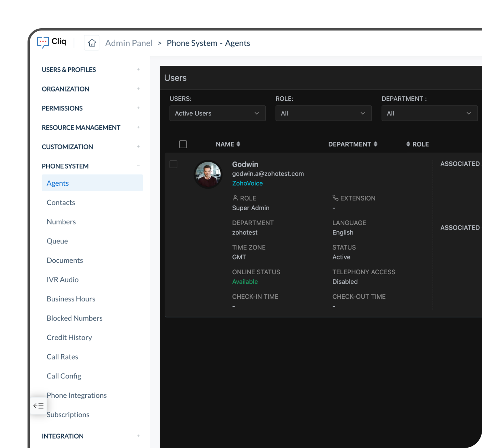The image size is (482, 448).
Task: Sort by the Department column sort icon
Action: point(376,144)
